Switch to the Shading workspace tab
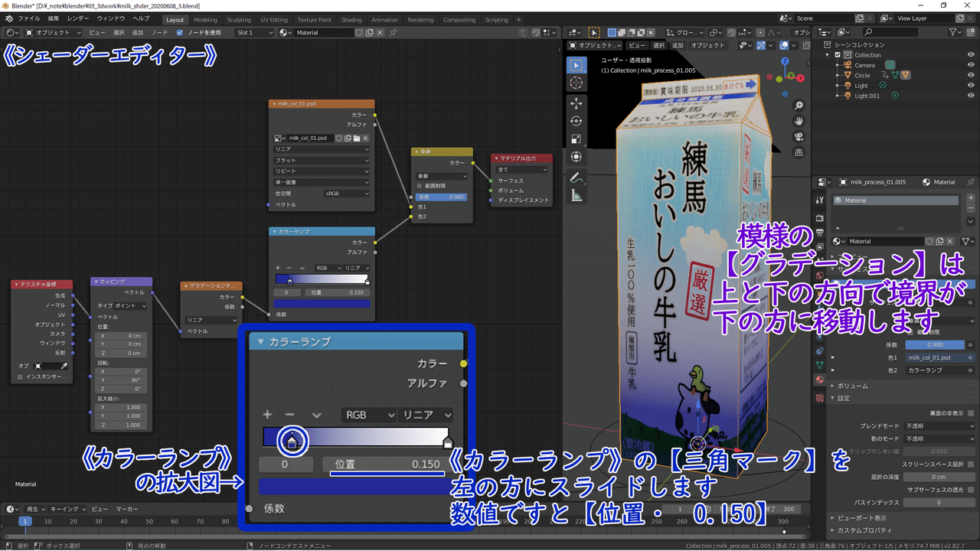The height and width of the screenshot is (551, 980). tap(351, 20)
